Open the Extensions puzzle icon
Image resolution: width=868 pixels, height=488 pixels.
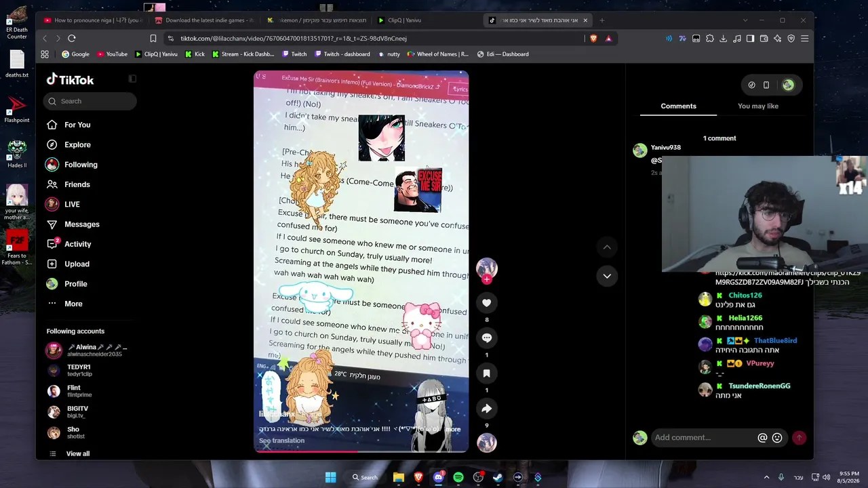[x=710, y=39]
